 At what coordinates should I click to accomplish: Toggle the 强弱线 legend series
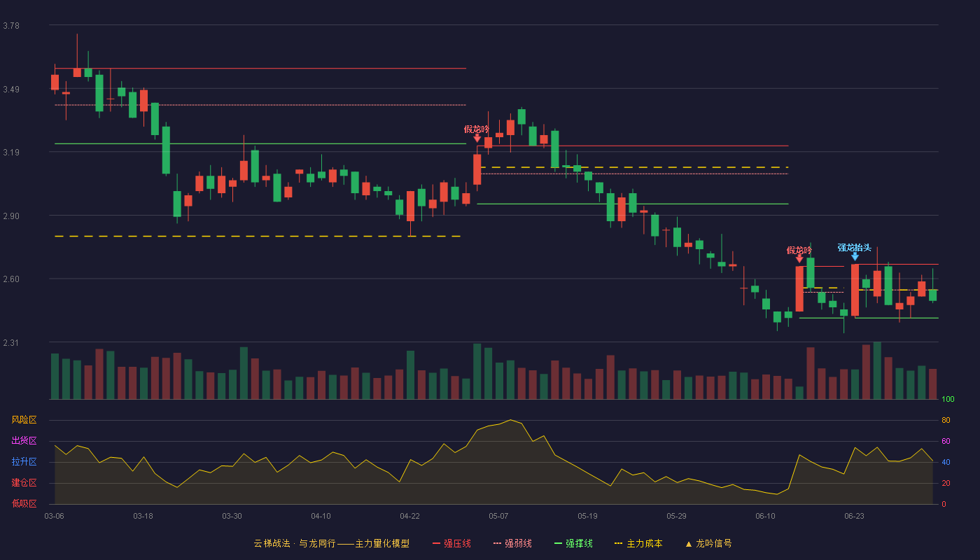518,543
